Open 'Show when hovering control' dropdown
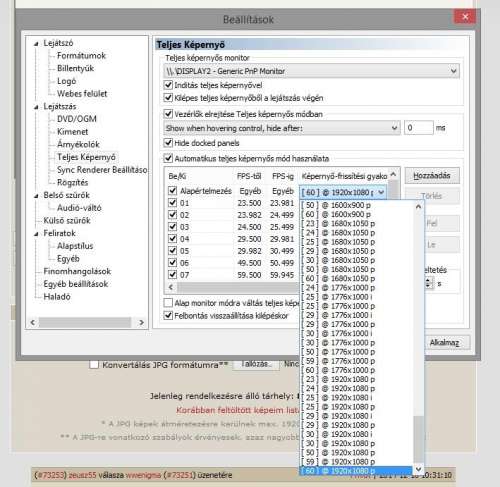Viewport: 500px width, 487px height. point(282,128)
